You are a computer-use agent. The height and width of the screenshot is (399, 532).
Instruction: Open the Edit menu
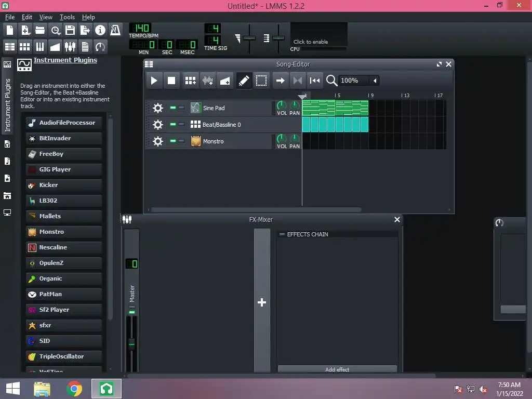[x=27, y=17]
